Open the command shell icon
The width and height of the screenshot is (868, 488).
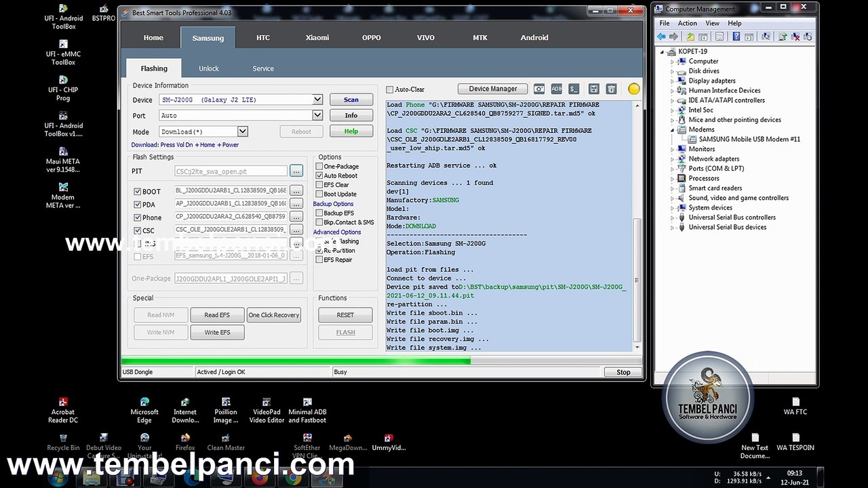[574, 89]
